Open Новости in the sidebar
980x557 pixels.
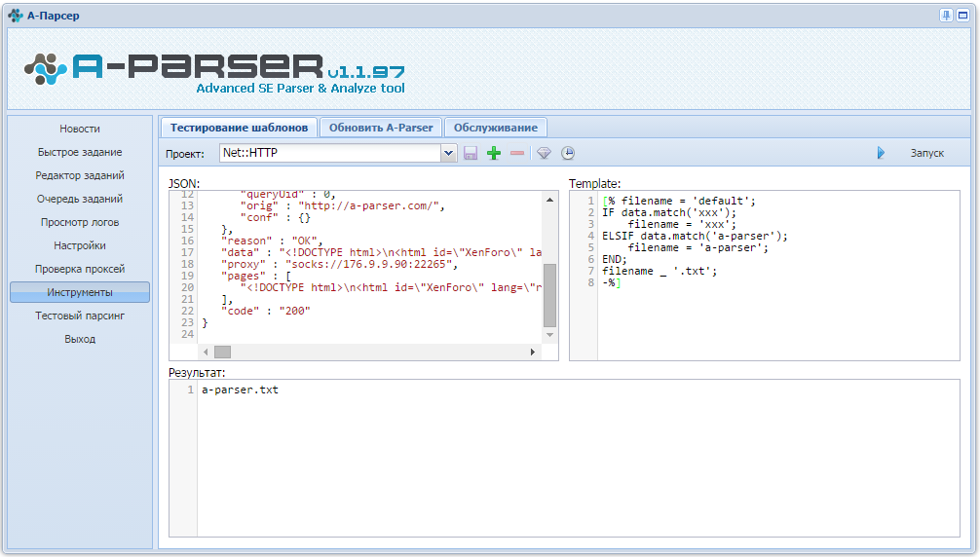79,129
